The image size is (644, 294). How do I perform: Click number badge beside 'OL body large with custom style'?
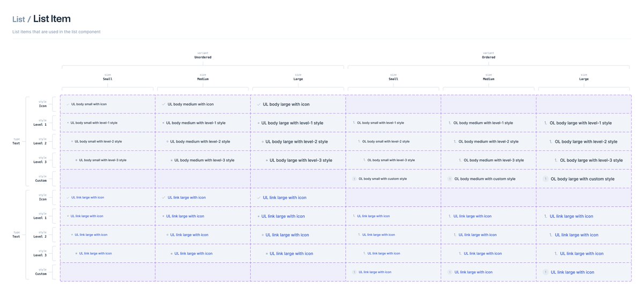pyautogui.click(x=546, y=179)
